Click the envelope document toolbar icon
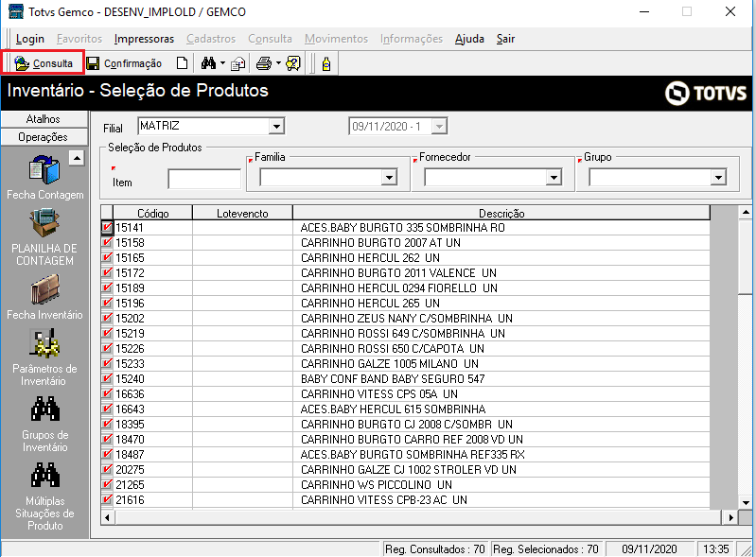This screenshot has width=756, height=557. point(238,63)
